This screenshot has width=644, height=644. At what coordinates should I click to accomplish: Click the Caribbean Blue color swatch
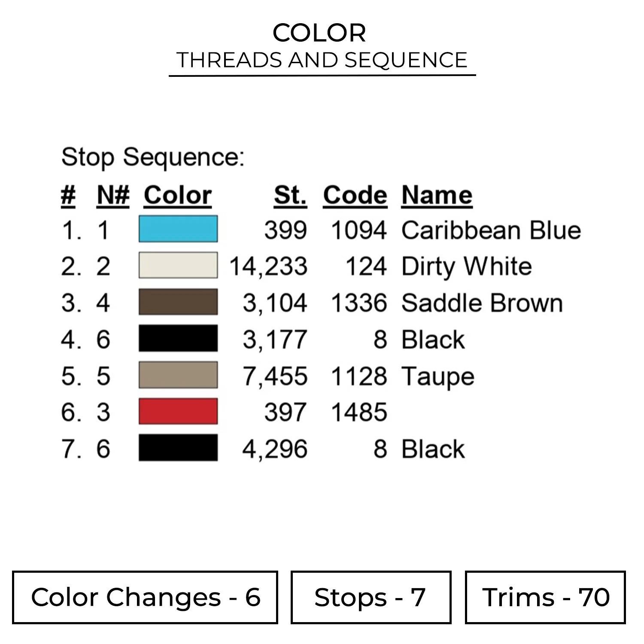[178, 229]
